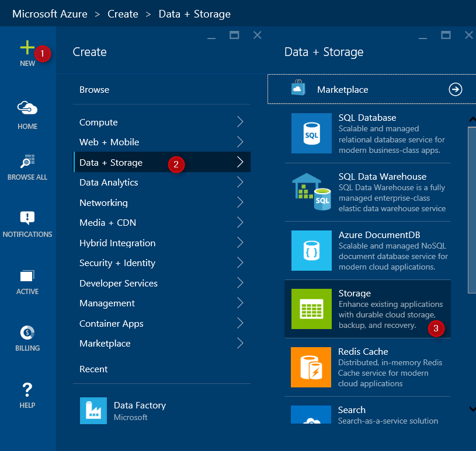Select Developer Services category
Screen dimensions: 476x451
(162, 283)
